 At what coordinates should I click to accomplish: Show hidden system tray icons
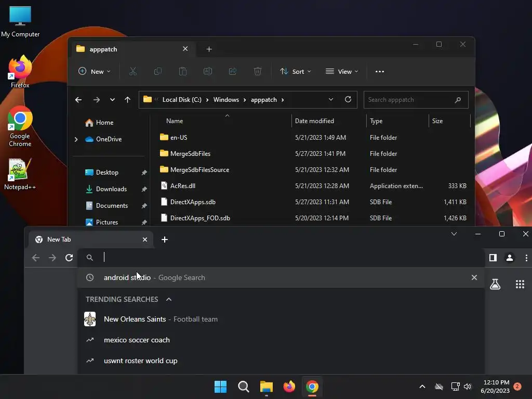click(422, 387)
